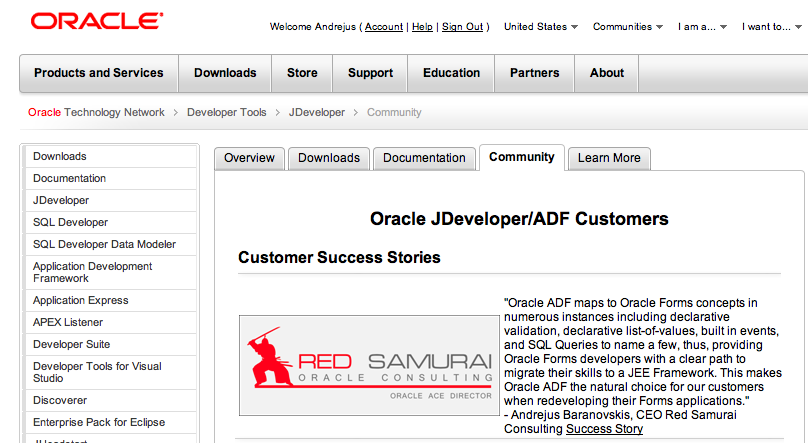Screen dimensions: 808x443
Task: Click the Oracle logo
Action: pyautogui.click(x=97, y=21)
